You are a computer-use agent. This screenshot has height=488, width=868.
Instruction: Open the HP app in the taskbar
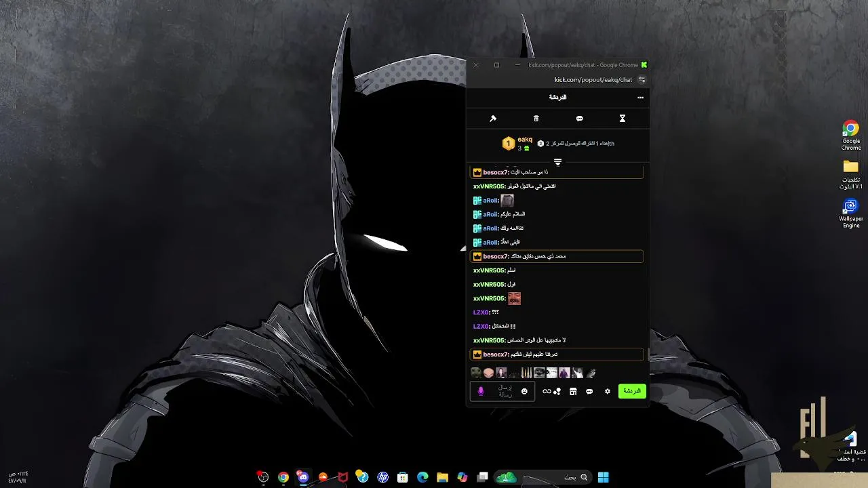tap(382, 477)
